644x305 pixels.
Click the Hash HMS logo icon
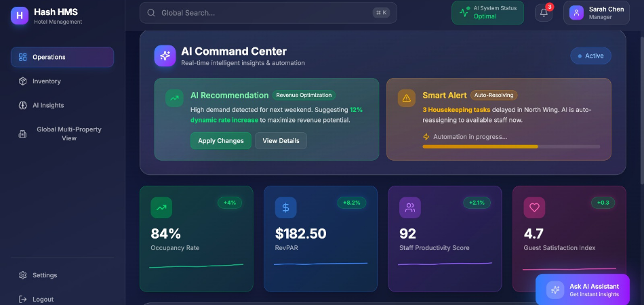(x=20, y=16)
